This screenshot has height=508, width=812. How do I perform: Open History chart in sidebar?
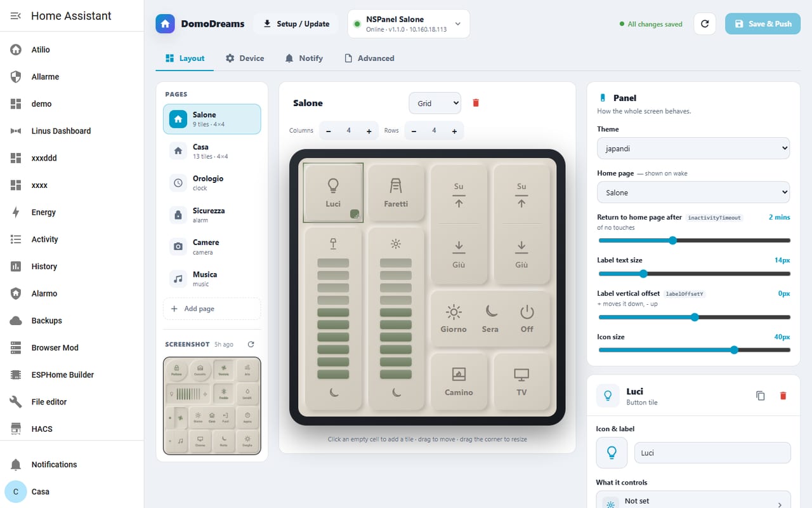[72, 267]
